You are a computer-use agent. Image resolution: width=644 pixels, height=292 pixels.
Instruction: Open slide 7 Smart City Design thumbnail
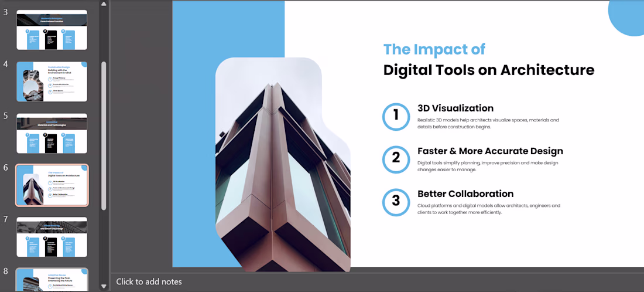coord(52,237)
